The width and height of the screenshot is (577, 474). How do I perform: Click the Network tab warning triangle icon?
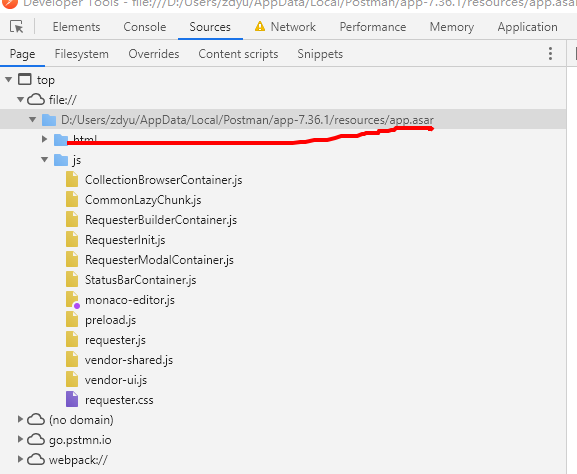tap(260, 26)
